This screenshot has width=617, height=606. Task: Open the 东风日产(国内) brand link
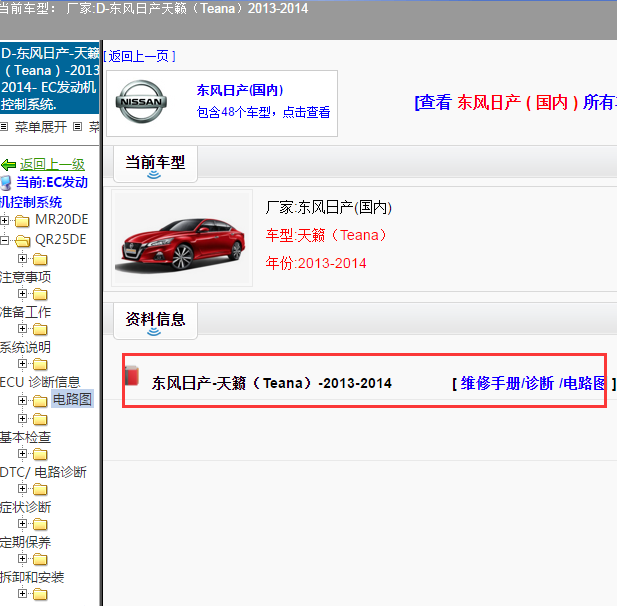(x=240, y=90)
